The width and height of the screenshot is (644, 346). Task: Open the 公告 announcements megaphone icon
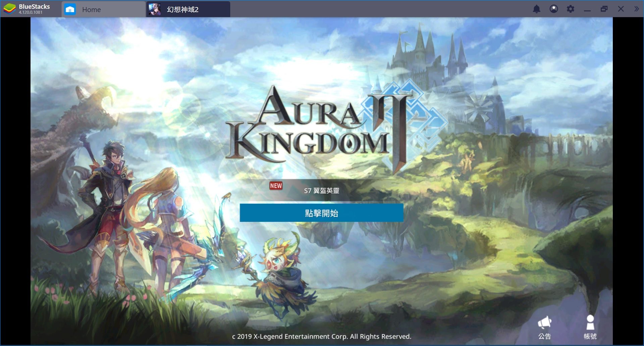pos(544,328)
